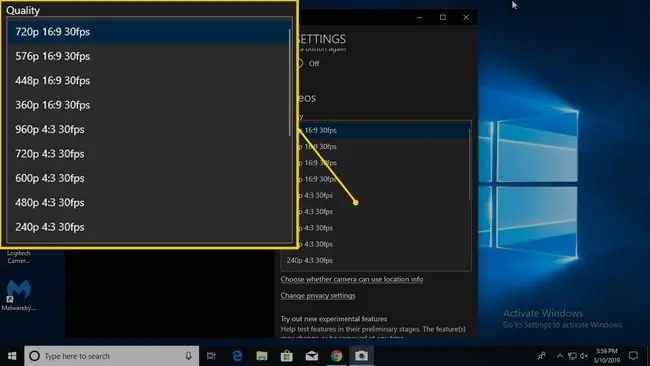This screenshot has height=366, width=650.
Task: Click in the 'Type here to search' box
Action: [112, 356]
